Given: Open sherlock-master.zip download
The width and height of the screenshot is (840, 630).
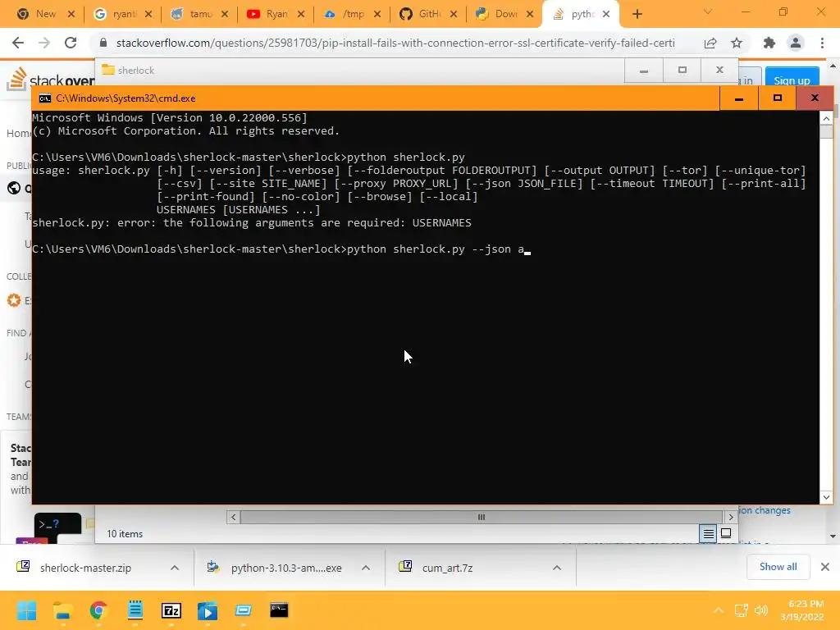Looking at the screenshot, I should (x=85, y=568).
